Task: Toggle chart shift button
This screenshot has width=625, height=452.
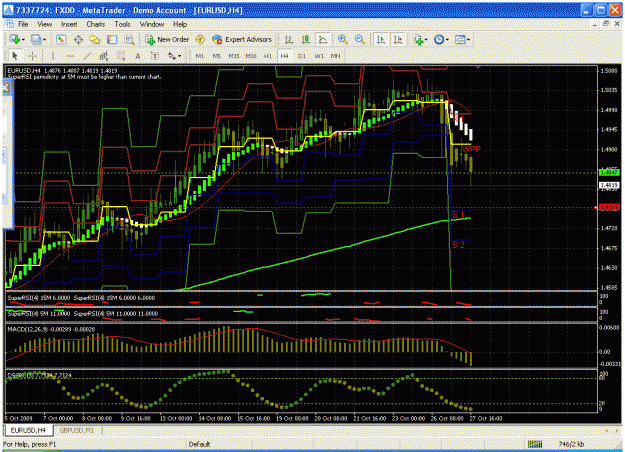Action: (398, 39)
